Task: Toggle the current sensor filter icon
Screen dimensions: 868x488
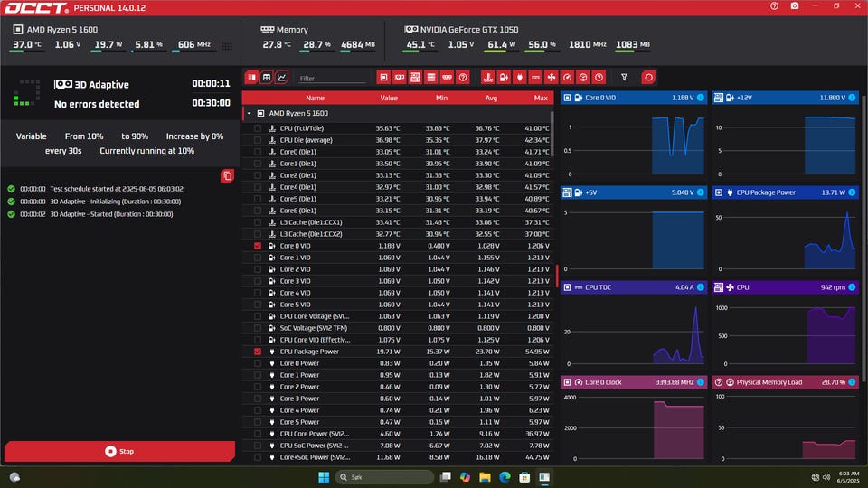Action: pos(535,78)
